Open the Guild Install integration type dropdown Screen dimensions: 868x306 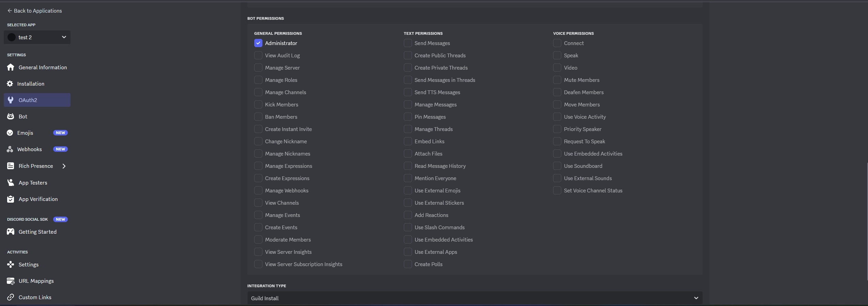coord(474,298)
